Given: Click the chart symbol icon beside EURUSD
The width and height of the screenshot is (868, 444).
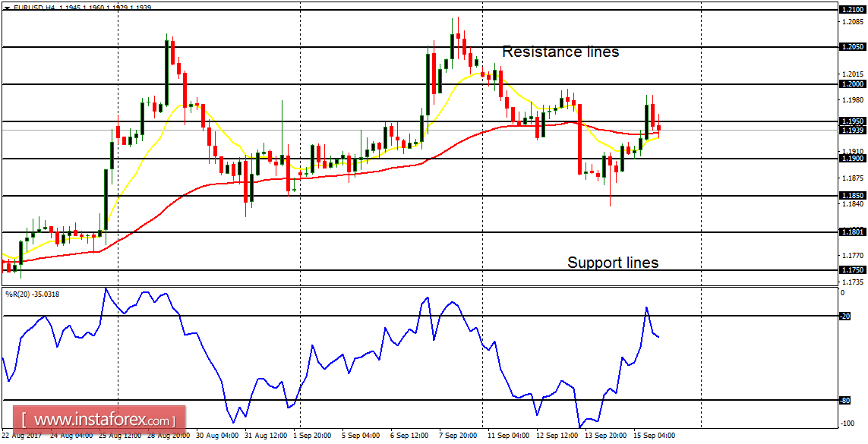Looking at the screenshot, I should (x=7, y=7).
